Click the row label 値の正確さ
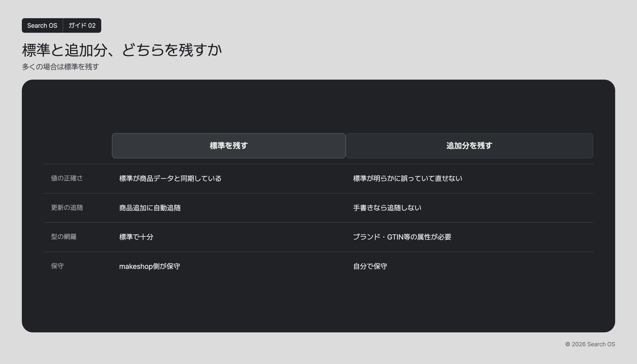The image size is (637, 364). point(67,178)
